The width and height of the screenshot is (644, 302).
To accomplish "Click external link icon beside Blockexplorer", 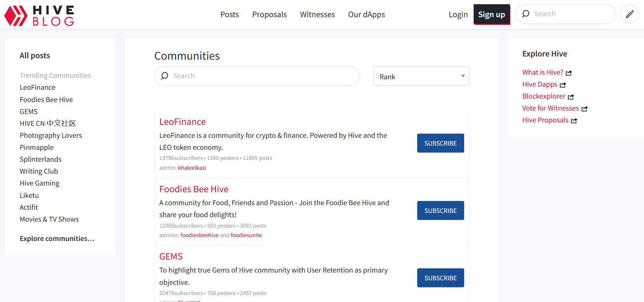I will point(571,97).
